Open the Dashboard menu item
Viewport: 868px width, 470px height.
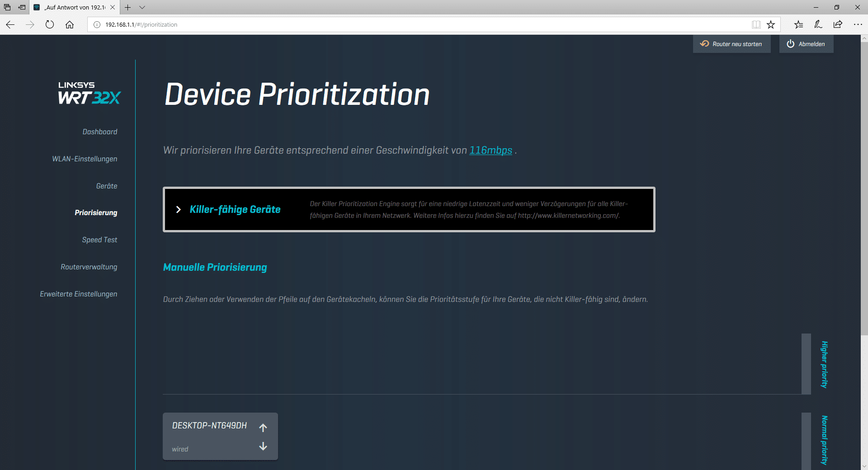100,132
